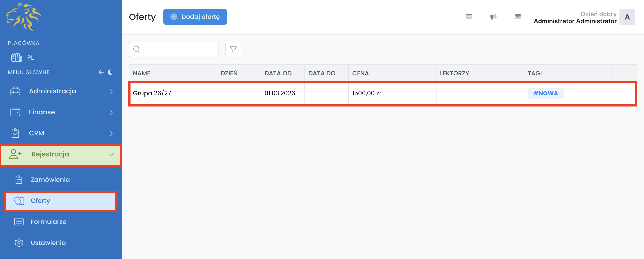Click the lion logo
The image size is (644, 259).
pyautogui.click(x=24, y=17)
